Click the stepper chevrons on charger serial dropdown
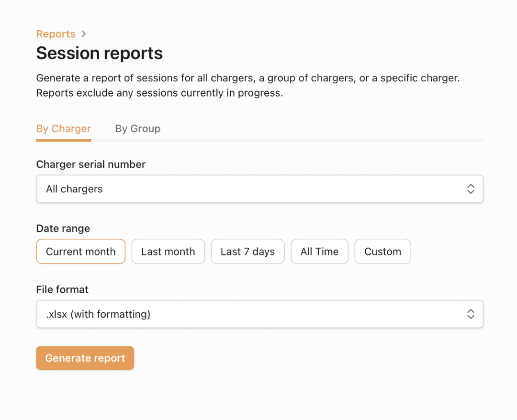 471,188
